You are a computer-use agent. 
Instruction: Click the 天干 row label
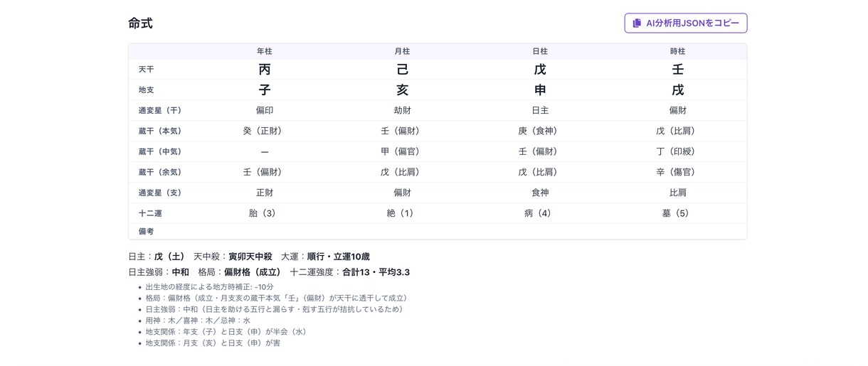coord(146,70)
